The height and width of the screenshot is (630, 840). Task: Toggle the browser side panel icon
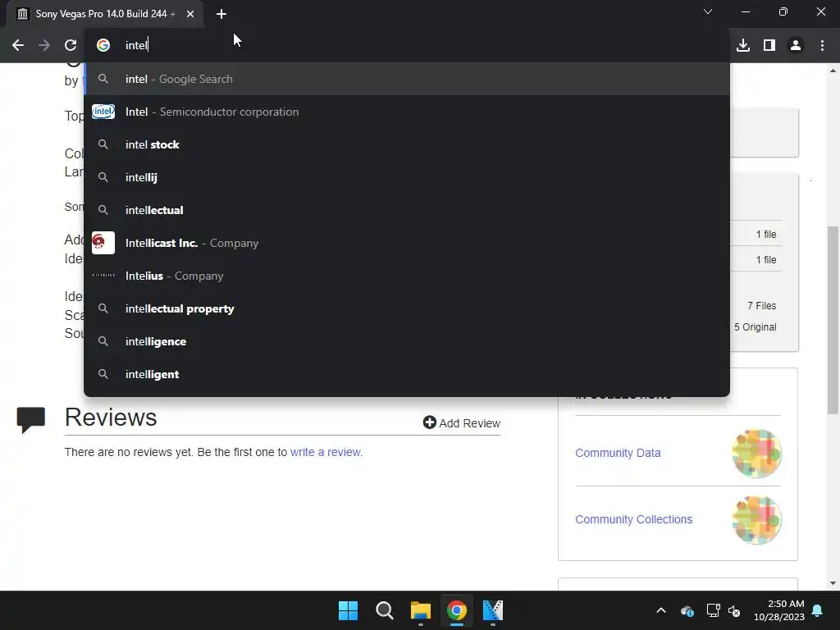[769, 46]
